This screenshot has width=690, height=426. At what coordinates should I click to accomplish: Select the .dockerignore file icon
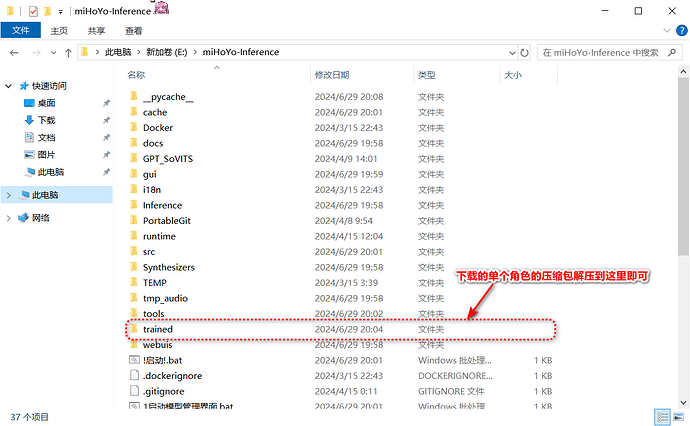(x=134, y=375)
